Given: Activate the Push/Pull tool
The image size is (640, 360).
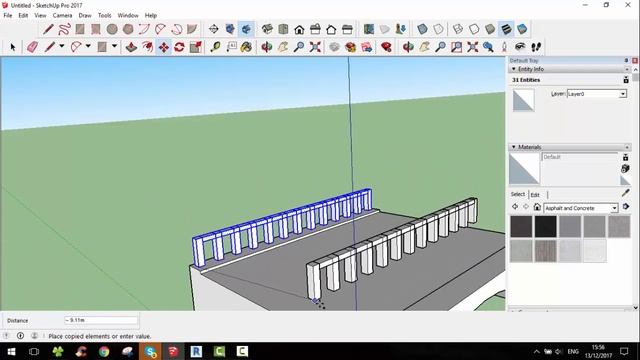Looking at the screenshot, I should click(x=131, y=47).
